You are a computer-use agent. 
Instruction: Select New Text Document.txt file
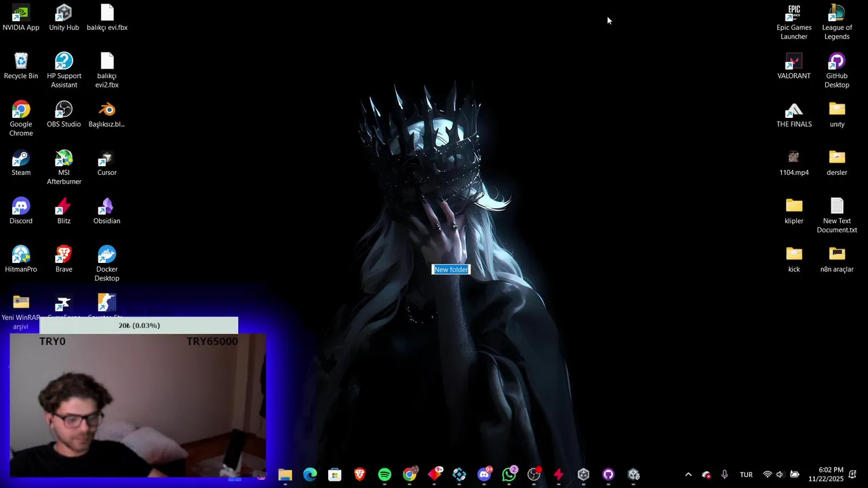837,216
